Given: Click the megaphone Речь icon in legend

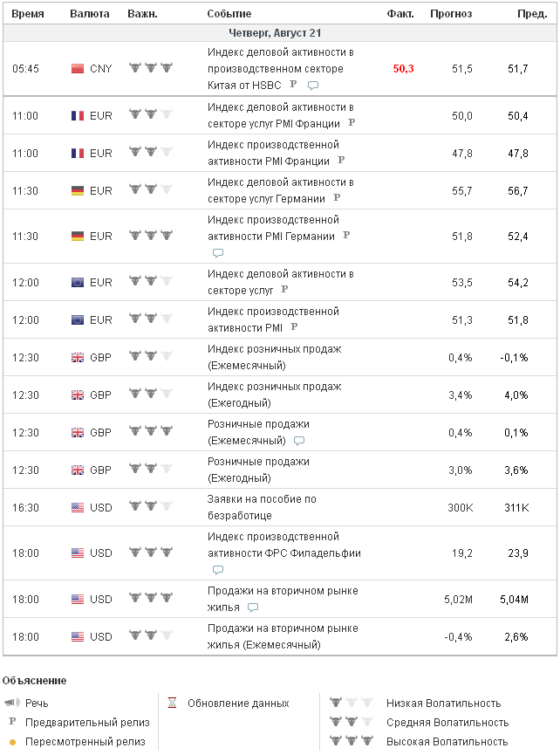Looking at the screenshot, I should point(11,703).
